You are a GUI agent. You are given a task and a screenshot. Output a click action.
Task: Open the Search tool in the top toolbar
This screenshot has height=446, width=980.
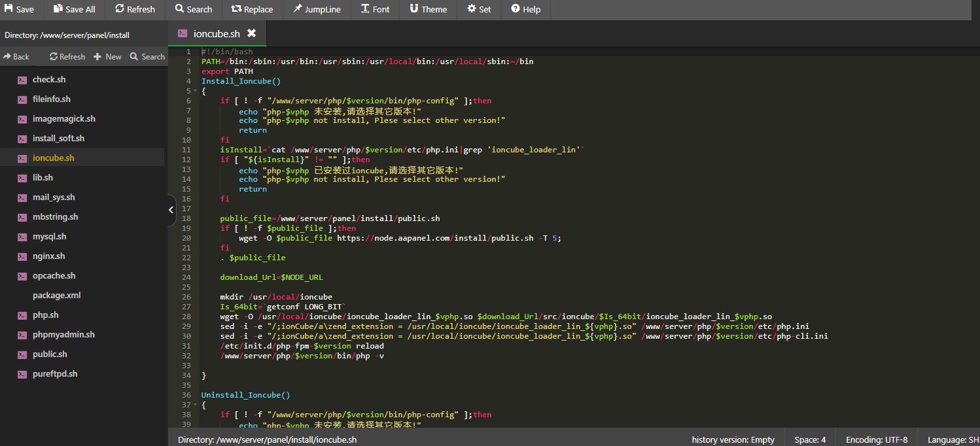pos(193,9)
